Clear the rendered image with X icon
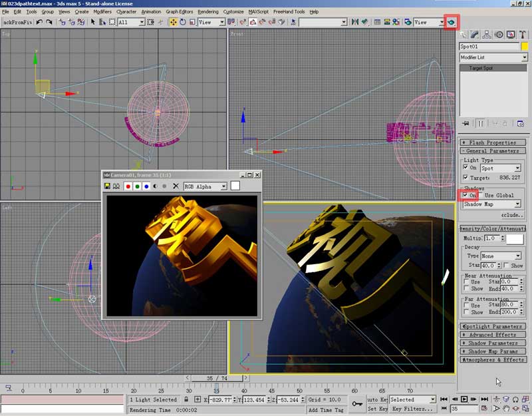Screen dimensions: 532x416 pos(176,186)
